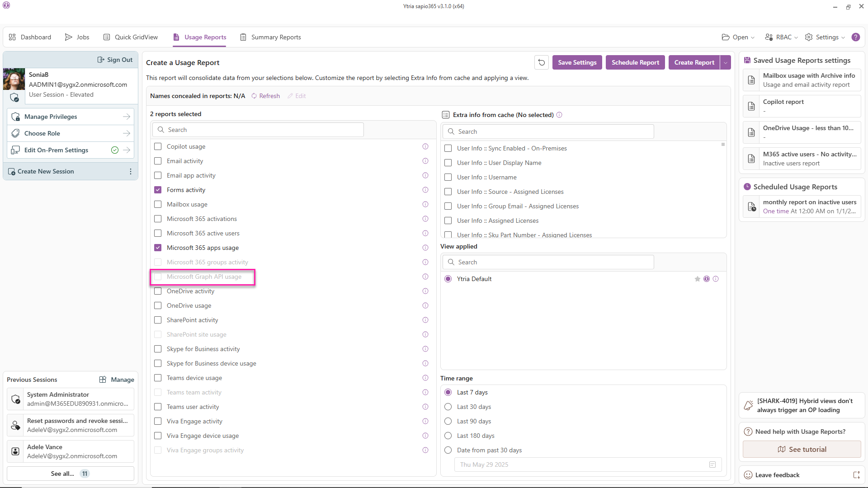This screenshot has height=488, width=868.
Task: Open the Jobs tab
Action: (x=77, y=37)
